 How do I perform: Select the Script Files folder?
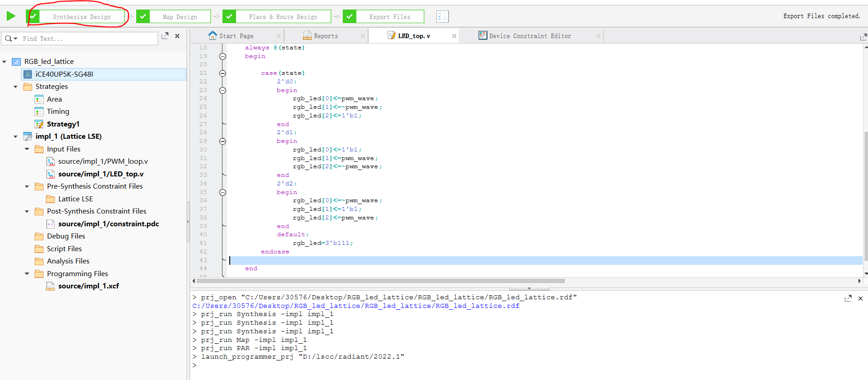64,249
